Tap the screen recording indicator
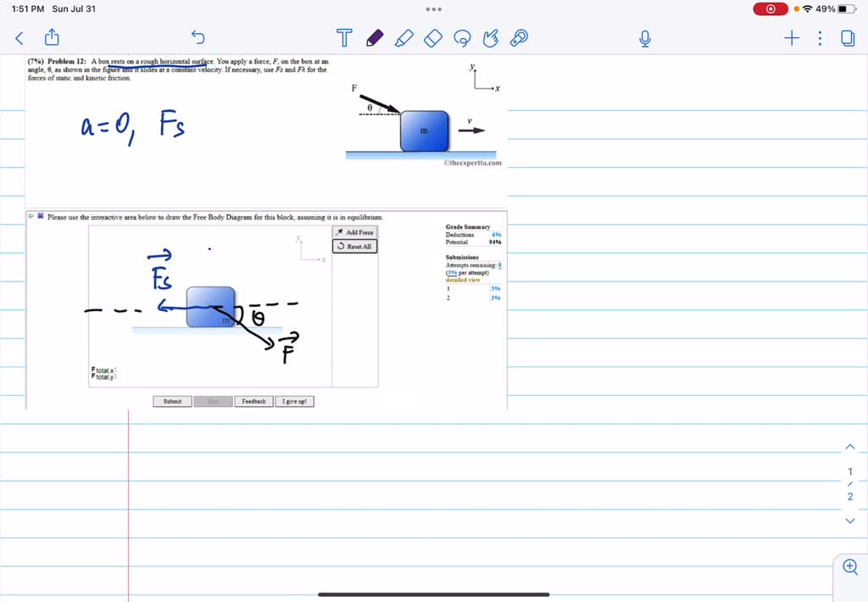The width and height of the screenshot is (868, 602). tap(770, 8)
